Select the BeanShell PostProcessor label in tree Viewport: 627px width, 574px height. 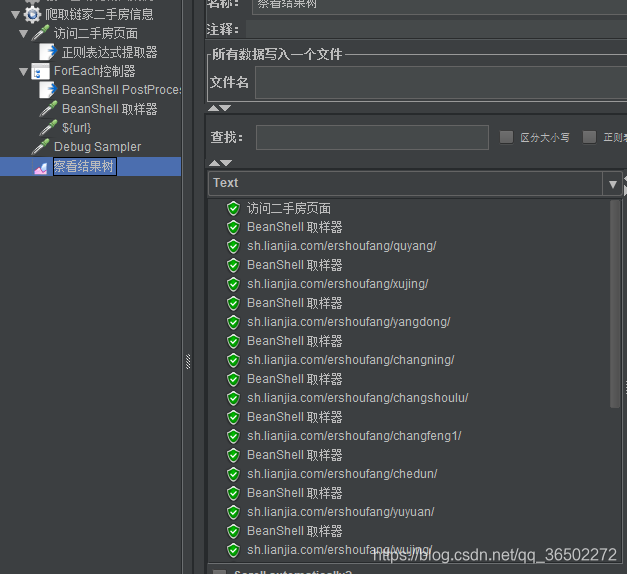point(121,90)
